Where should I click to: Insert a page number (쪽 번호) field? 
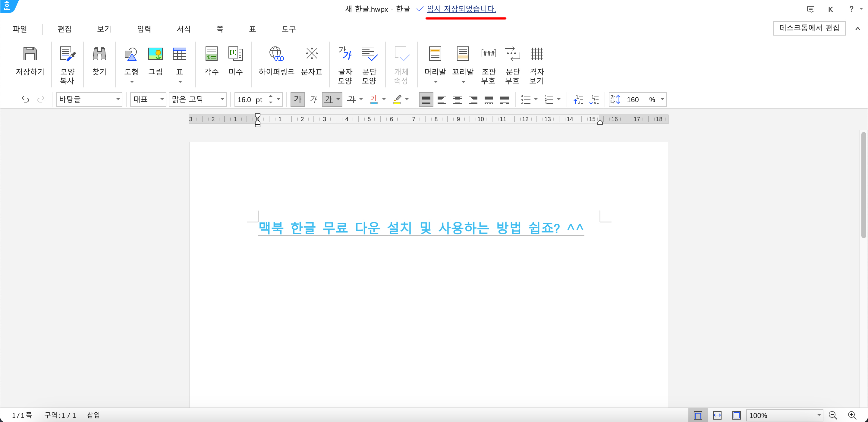(x=488, y=54)
